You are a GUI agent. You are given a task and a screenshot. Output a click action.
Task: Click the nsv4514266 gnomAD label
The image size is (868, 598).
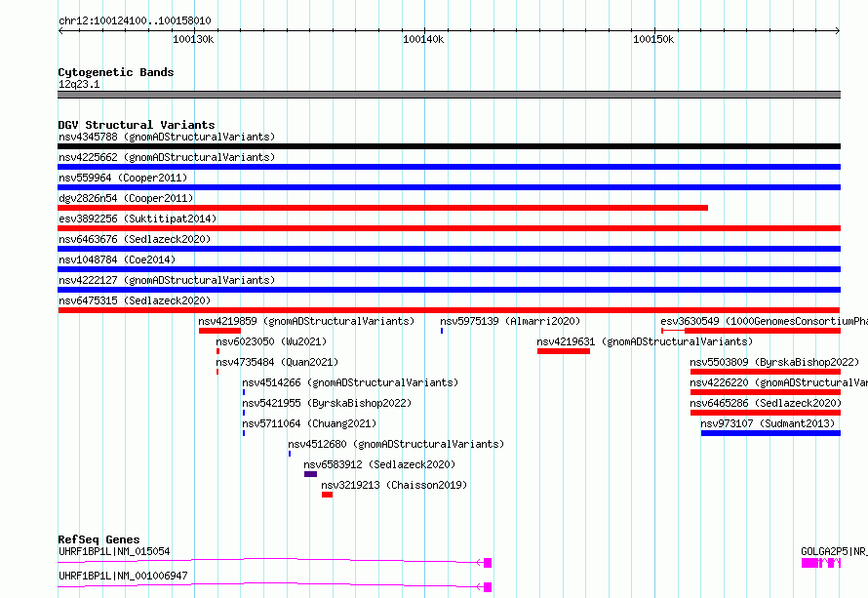[350, 382]
